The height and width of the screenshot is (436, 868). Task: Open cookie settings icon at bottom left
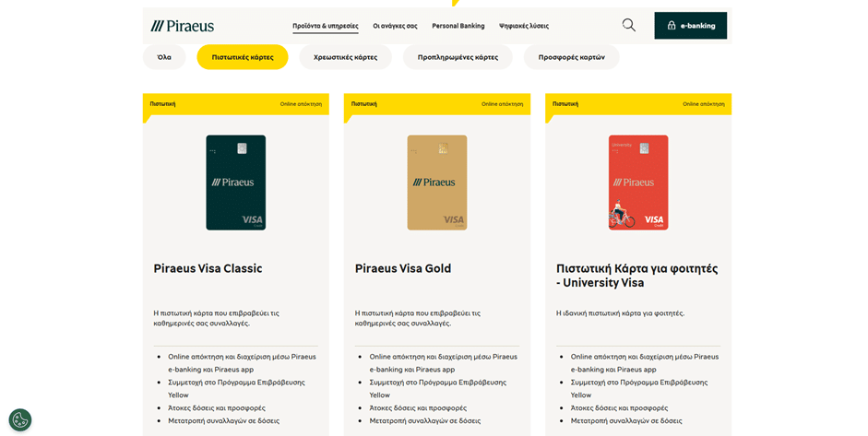20,419
